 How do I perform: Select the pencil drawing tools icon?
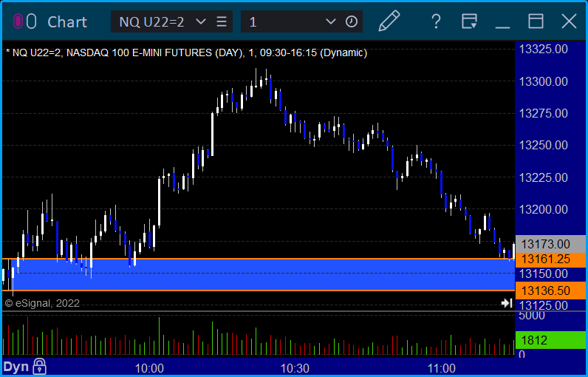click(x=389, y=21)
